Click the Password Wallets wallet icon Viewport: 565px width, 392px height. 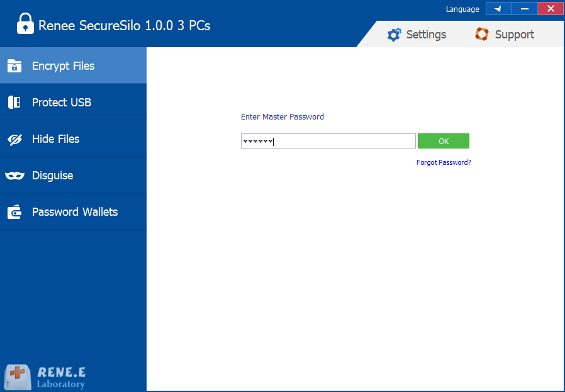click(x=14, y=212)
